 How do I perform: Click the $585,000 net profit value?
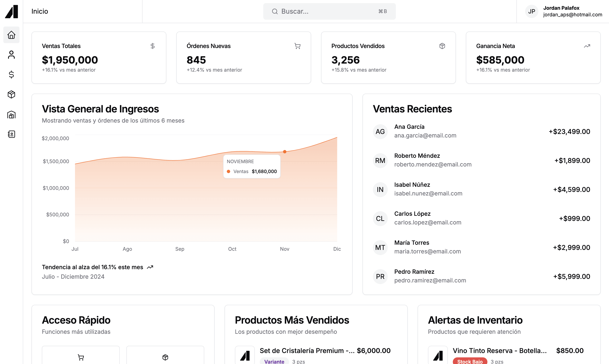[x=500, y=60]
